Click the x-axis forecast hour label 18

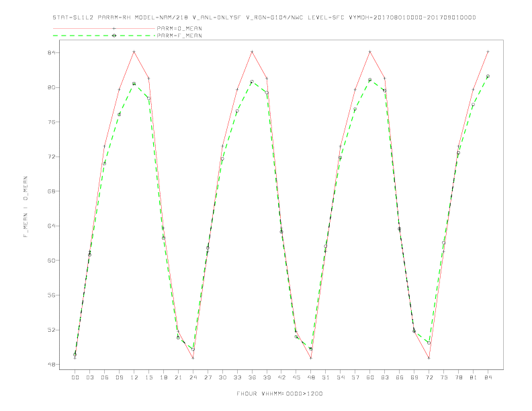pos(163,377)
